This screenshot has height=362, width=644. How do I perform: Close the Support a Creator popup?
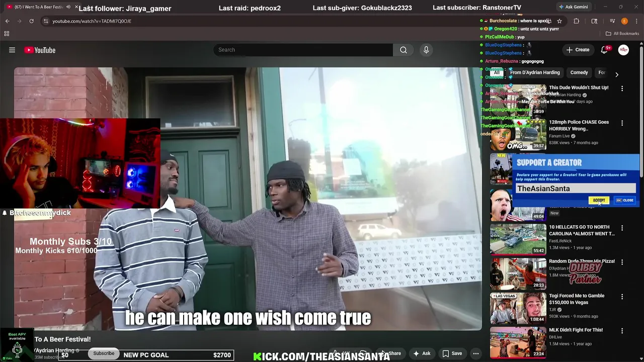coord(625,200)
